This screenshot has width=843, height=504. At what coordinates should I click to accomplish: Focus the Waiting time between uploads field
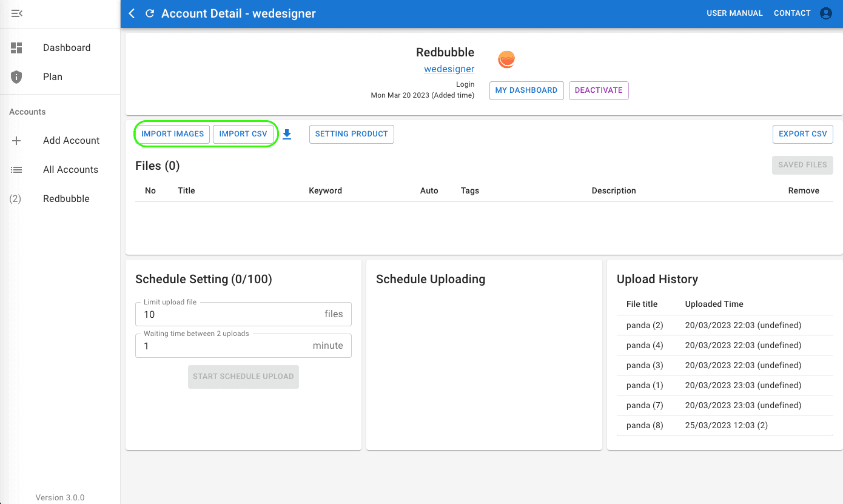click(243, 346)
